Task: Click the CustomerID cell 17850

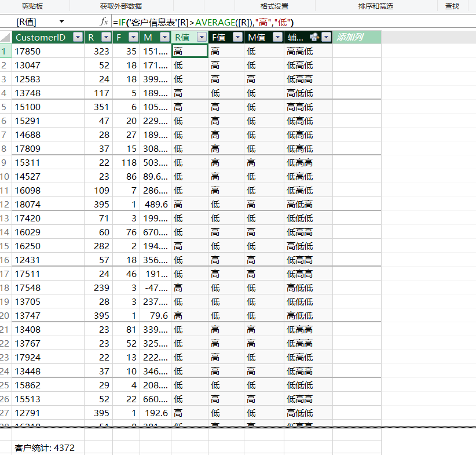Action: pyautogui.click(x=48, y=51)
